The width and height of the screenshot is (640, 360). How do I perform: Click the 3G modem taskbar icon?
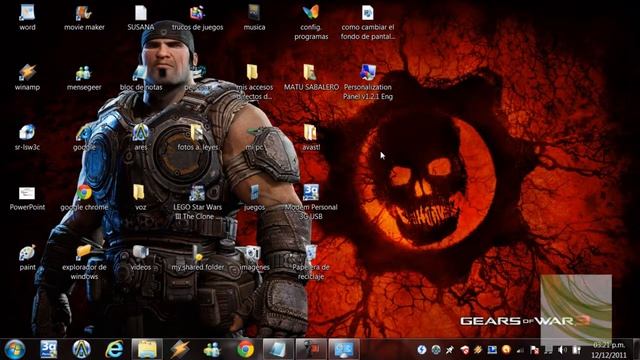click(x=49, y=349)
